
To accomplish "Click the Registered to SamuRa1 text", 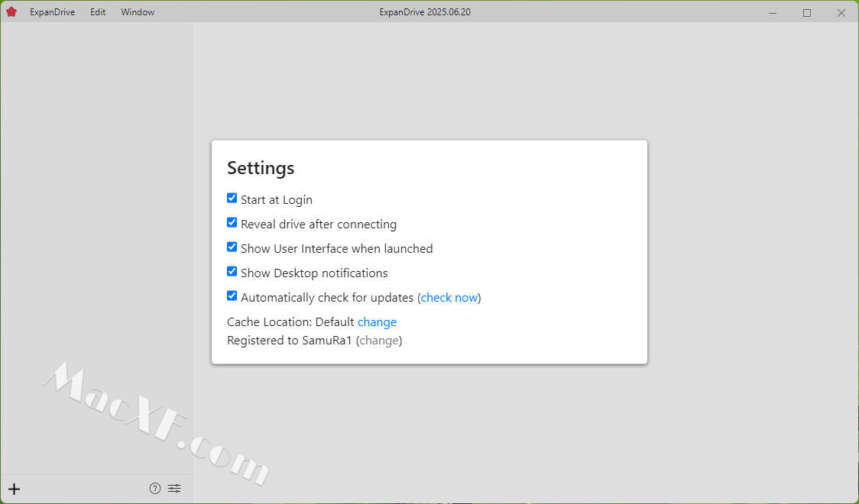I will 289,341.
